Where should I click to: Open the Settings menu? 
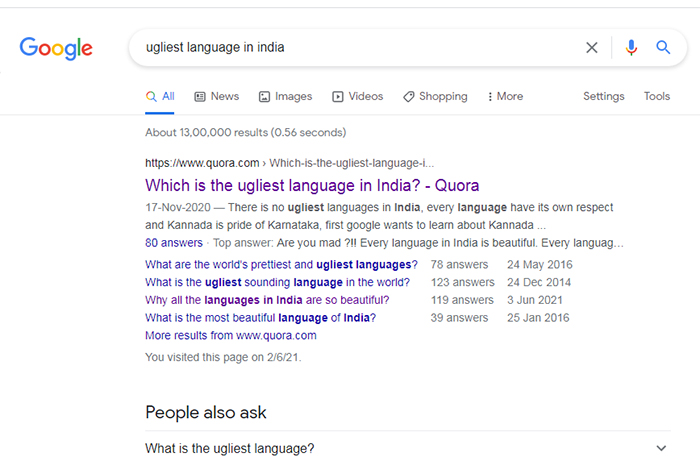pos(604,96)
